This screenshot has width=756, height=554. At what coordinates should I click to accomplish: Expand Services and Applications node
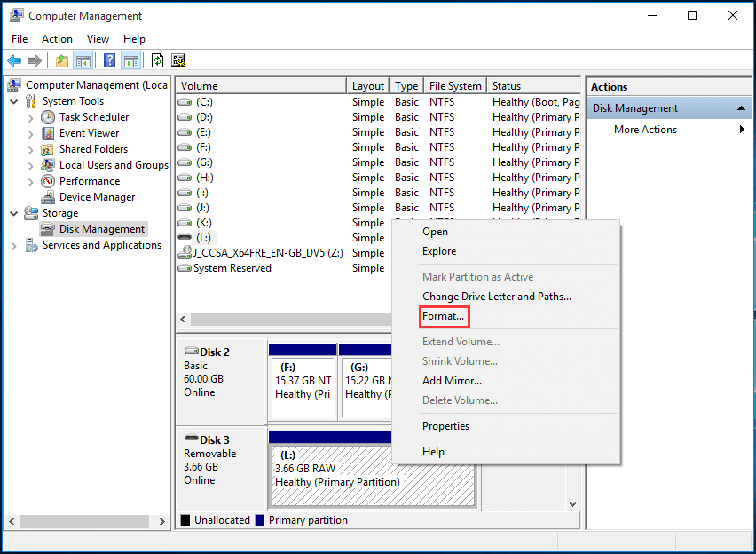(12, 244)
